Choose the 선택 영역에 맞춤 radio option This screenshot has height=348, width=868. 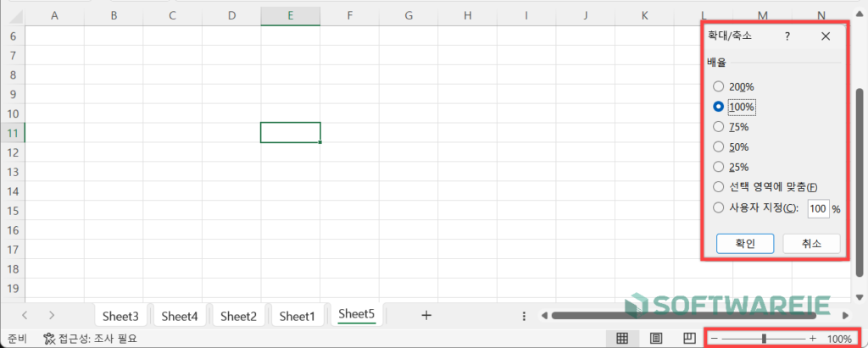[x=719, y=188]
